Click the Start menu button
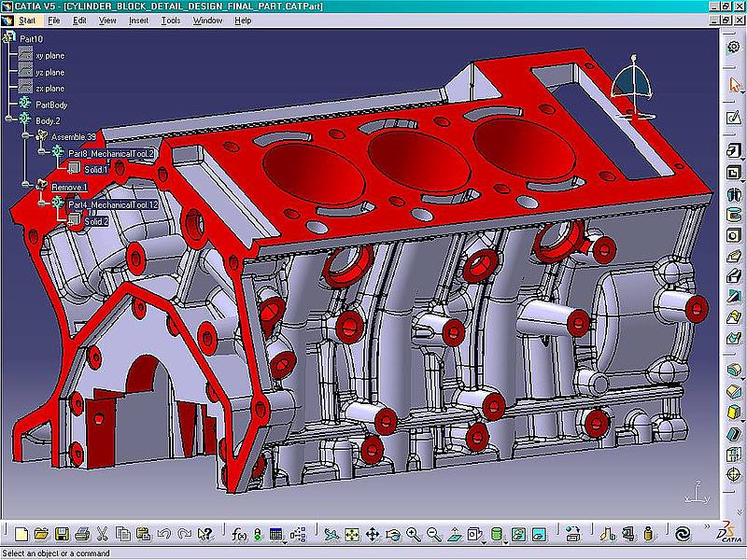 tap(27, 20)
